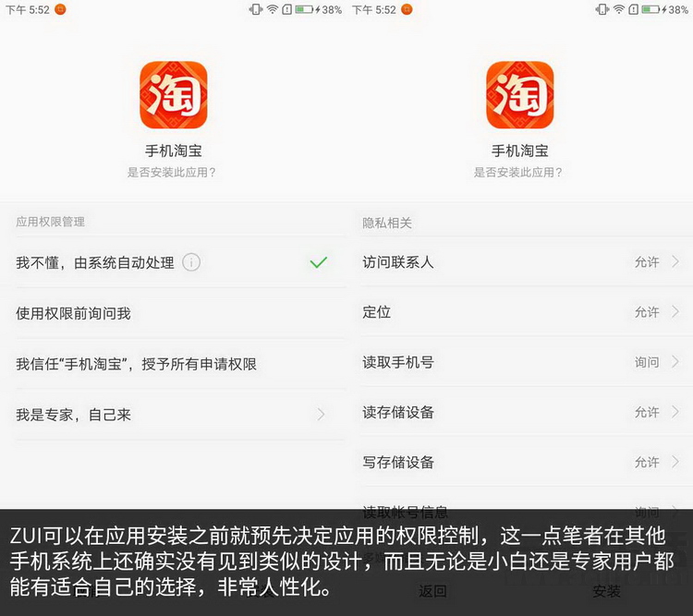Tap Taobao app icon on left screen
The width and height of the screenshot is (693, 616).
[174, 95]
